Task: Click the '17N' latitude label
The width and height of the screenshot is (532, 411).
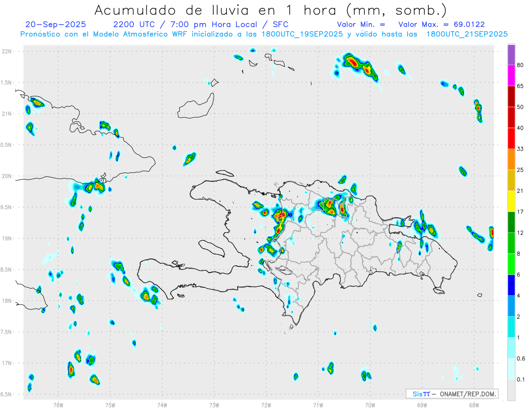Action: pyautogui.click(x=7, y=363)
